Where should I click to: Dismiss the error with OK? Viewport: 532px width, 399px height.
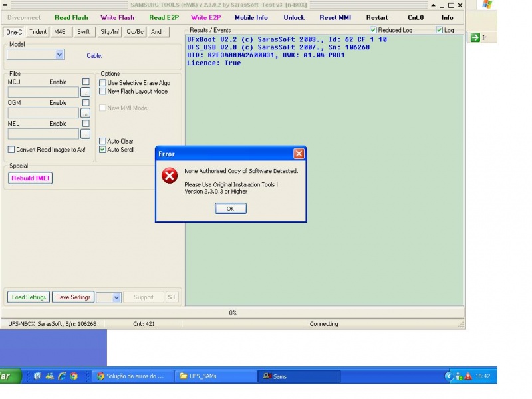[231, 209]
